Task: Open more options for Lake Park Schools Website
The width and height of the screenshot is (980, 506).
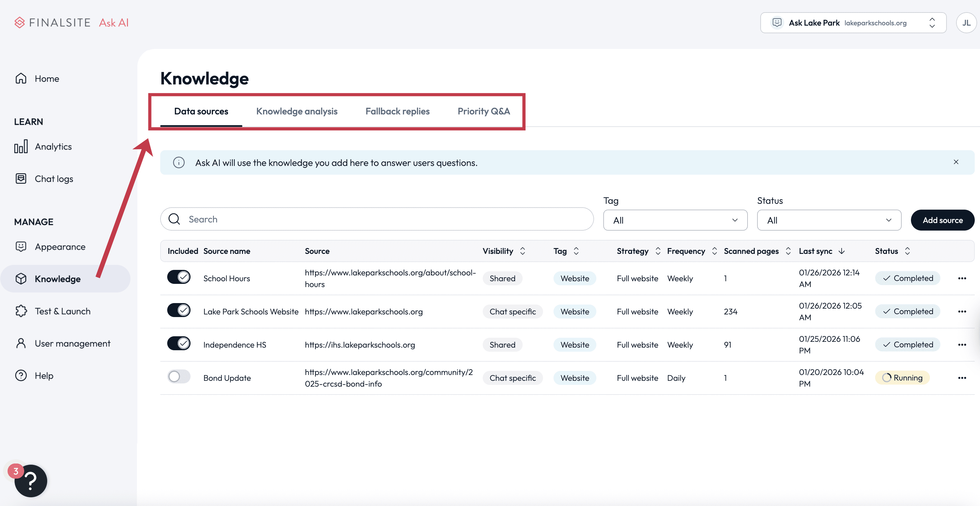Action: pos(962,311)
